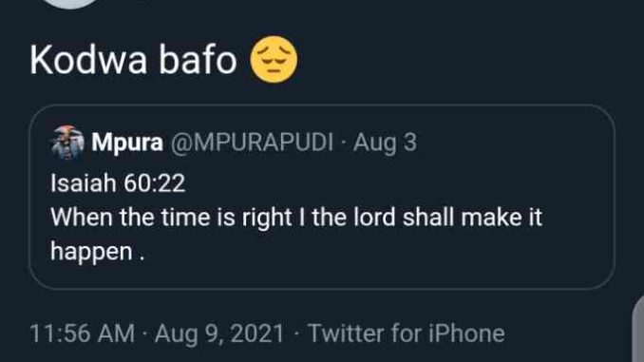Open Mpura's profile picture in quoted tweet
The height and width of the screenshot is (362, 644).
coord(67,143)
